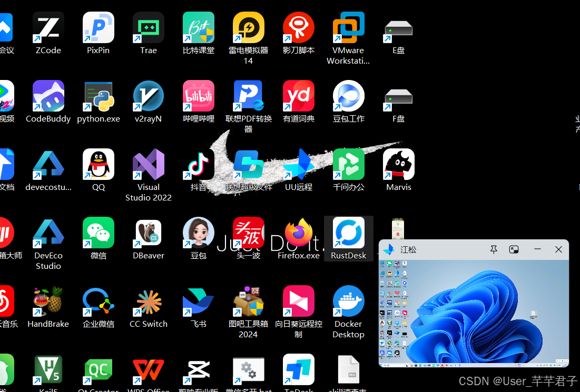Click the 有道词典 icon
The height and width of the screenshot is (392, 580).
(x=299, y=96)
